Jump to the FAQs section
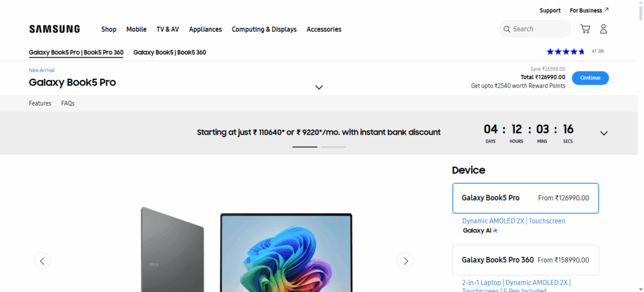The image size is (644, 292). click(68, 103)
